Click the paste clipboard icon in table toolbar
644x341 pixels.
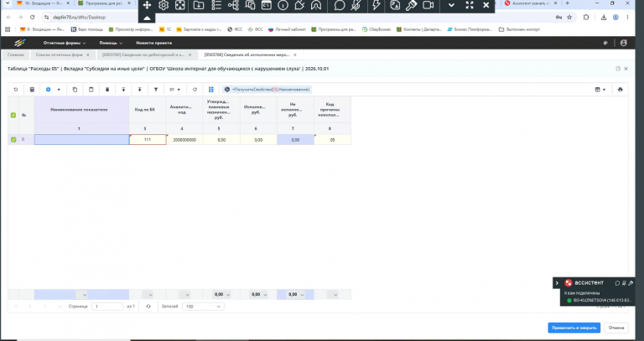[91, 90]
